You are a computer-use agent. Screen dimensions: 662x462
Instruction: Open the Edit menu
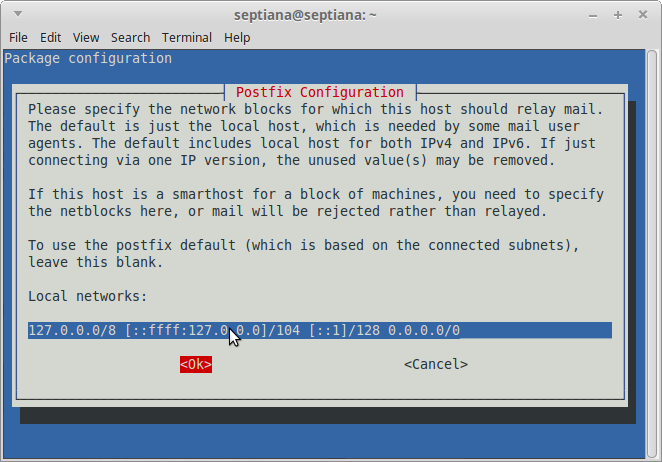tap(50, 38)
